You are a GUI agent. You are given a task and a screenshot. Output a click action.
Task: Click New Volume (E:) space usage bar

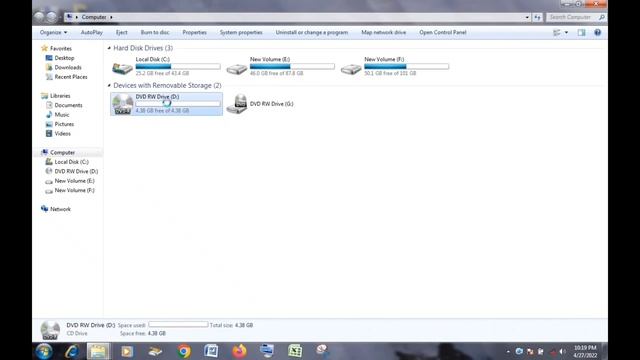[292, 66]
